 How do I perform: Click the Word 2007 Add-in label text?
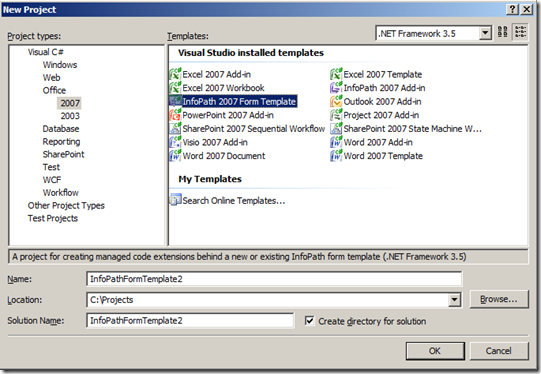tap(378, 142)
